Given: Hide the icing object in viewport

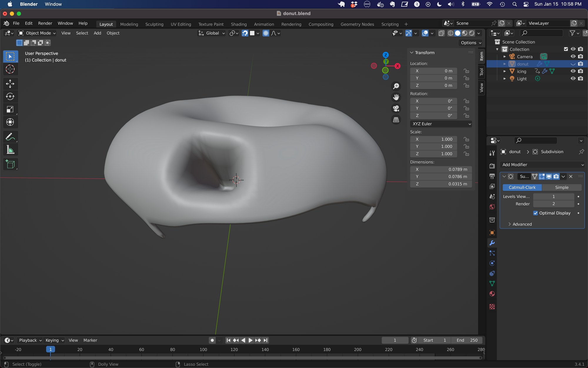Looking at the screenshot, I should [x=573, y=71].
